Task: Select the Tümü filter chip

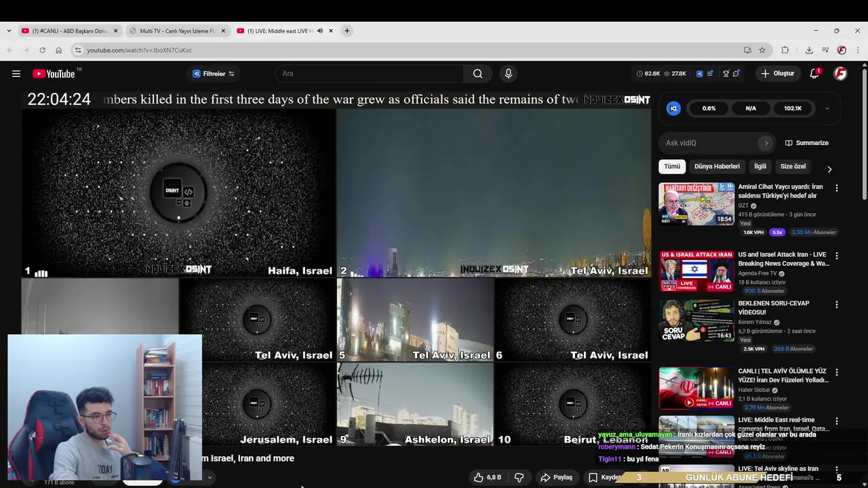Action: click(x=672, y=167)
